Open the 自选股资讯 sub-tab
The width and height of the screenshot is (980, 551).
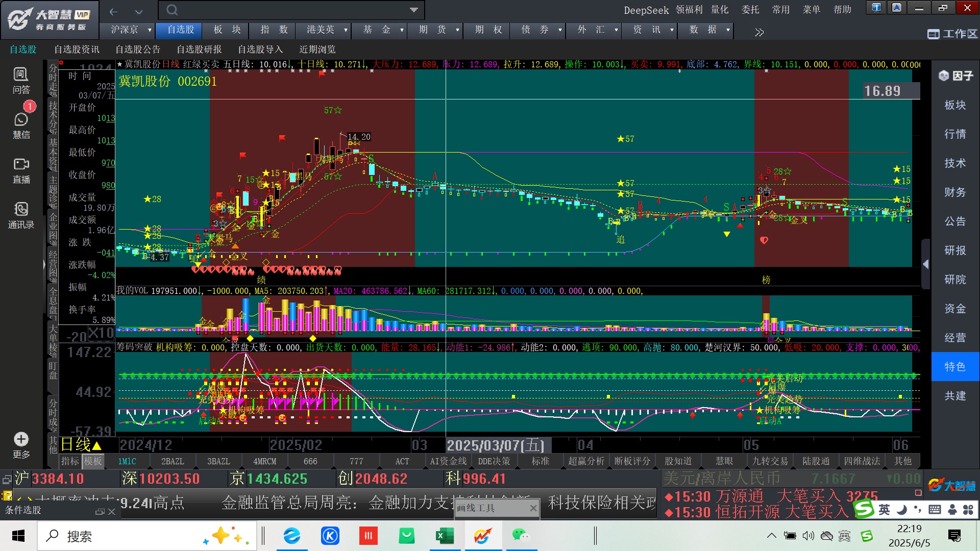point(77,49)
